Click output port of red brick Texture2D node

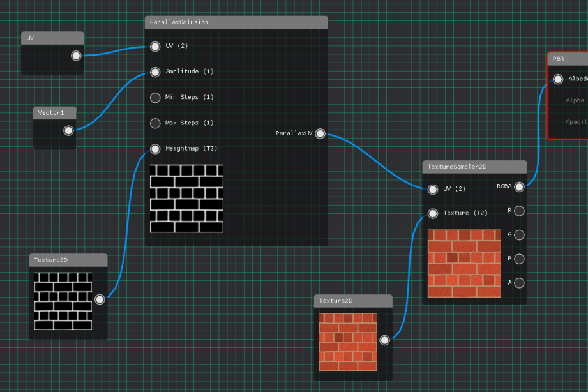(x=385, y=340)
